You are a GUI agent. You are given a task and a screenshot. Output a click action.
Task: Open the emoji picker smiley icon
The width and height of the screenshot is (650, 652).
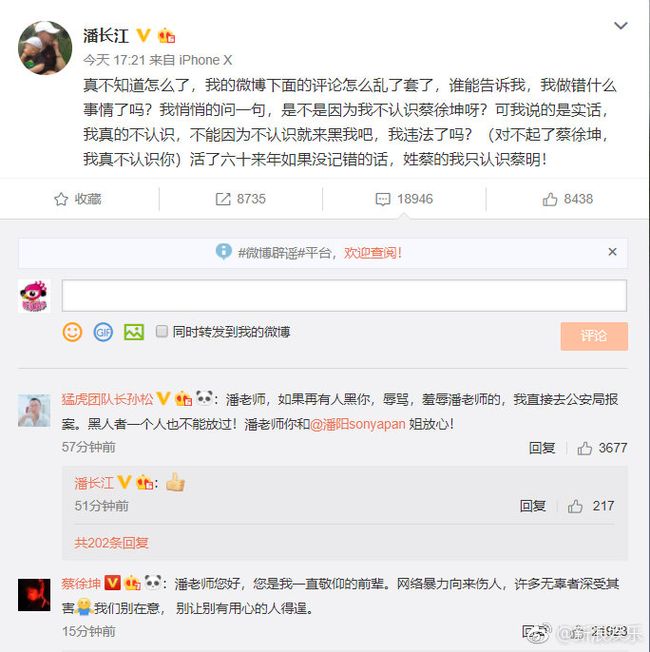click(72, 332)
